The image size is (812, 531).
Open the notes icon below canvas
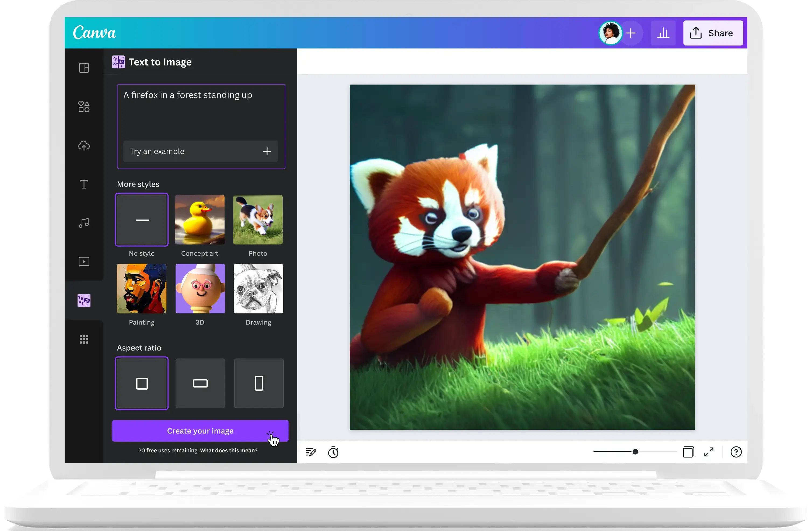tap(311, 452)
